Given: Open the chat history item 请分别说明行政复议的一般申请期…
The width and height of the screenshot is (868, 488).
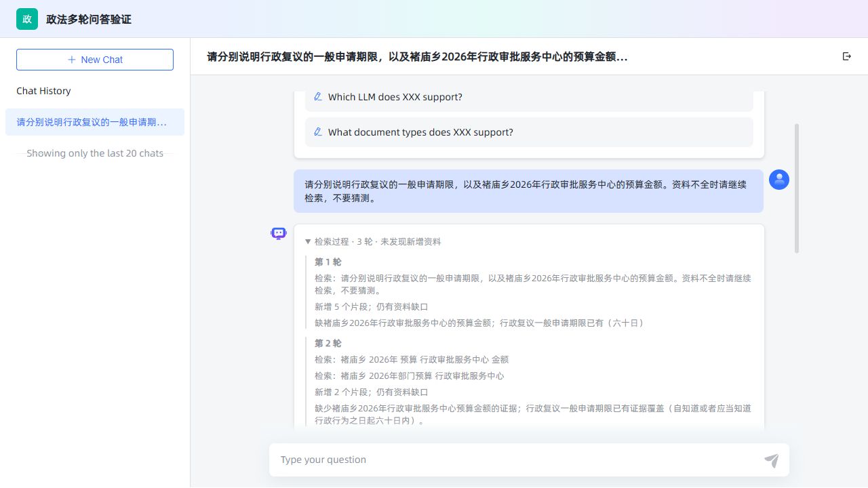Looking at the screenshot, I should click(95, 122).
